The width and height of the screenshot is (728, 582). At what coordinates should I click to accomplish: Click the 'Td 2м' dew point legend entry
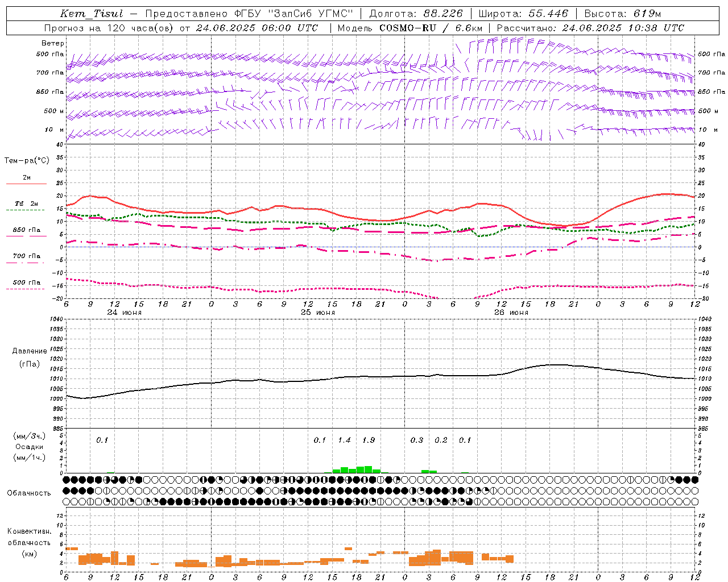coord(27,203)
